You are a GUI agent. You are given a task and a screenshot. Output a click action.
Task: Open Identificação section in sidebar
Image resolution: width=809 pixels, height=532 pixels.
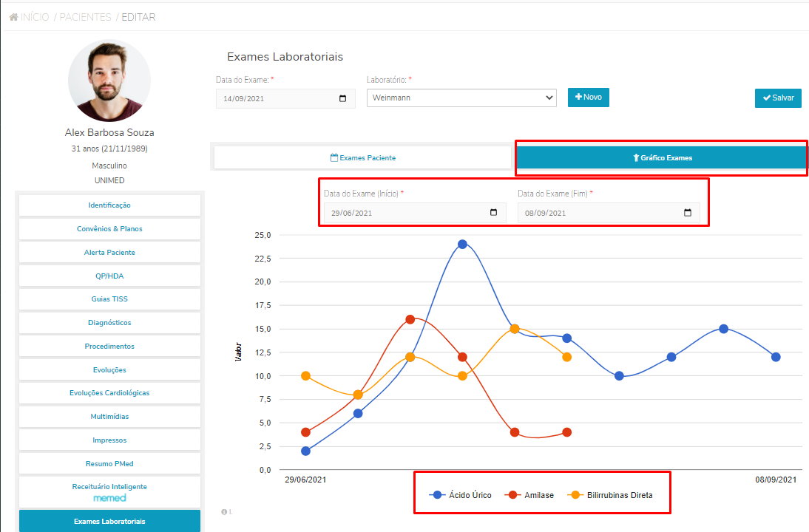pyautogui.click(x=109, y=205)
